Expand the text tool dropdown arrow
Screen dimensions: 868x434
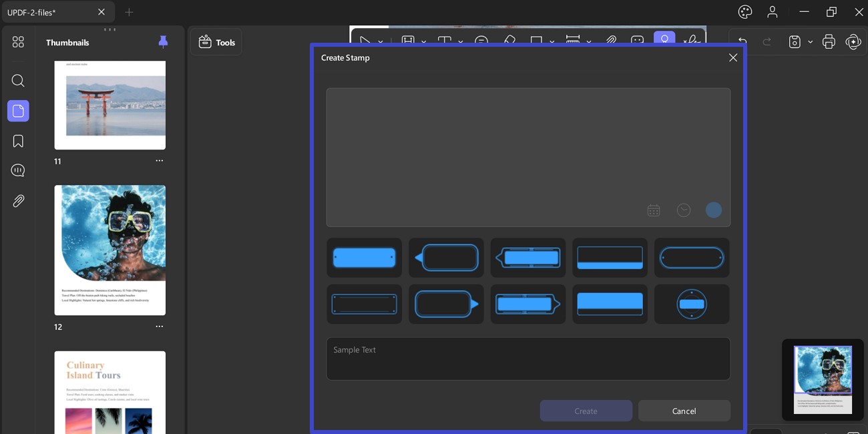tap(460, 41)
